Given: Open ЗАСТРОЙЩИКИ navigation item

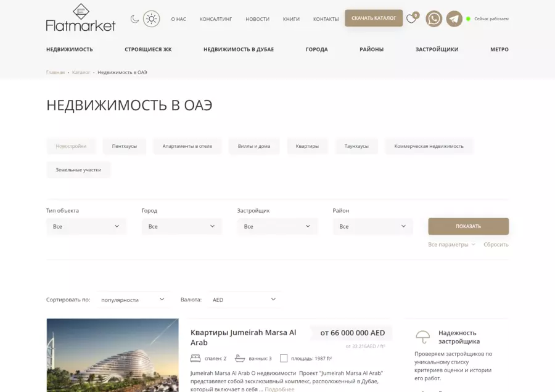Looking at the screenshot, I should pyautogui.click(x=437, y=49).
